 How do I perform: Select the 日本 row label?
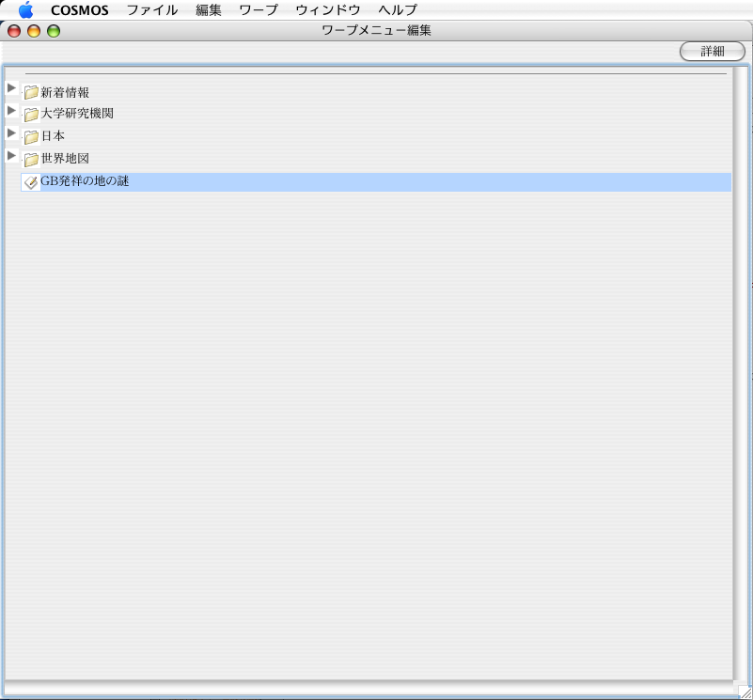pyautogui.click(x=53, y=136)
